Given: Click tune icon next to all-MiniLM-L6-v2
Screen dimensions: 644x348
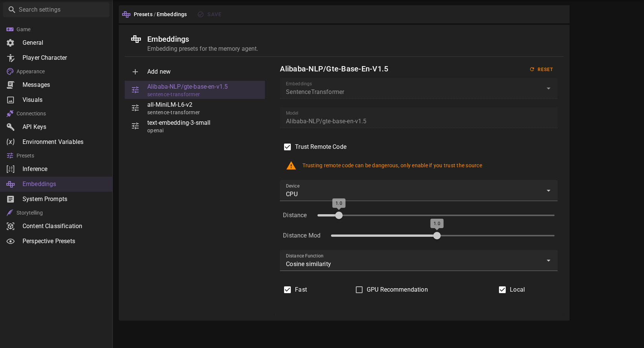Looking at the screenshot, I should pos(135,108).
